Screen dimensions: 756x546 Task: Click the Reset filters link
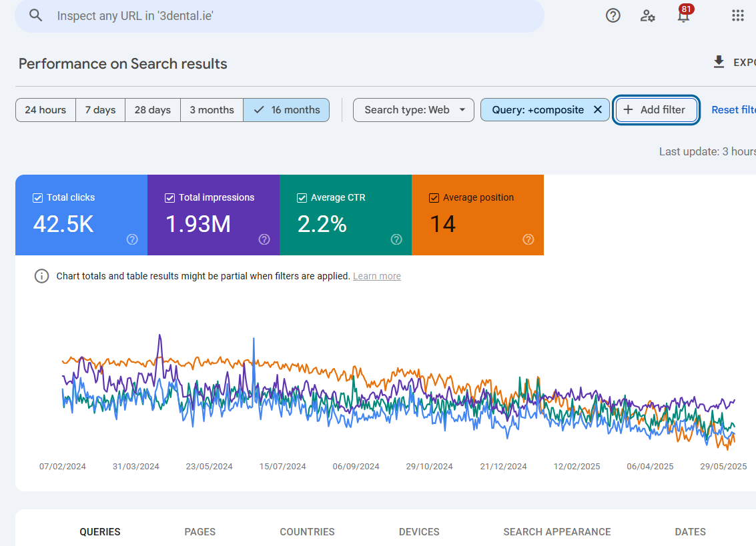(x=735, y=109)
